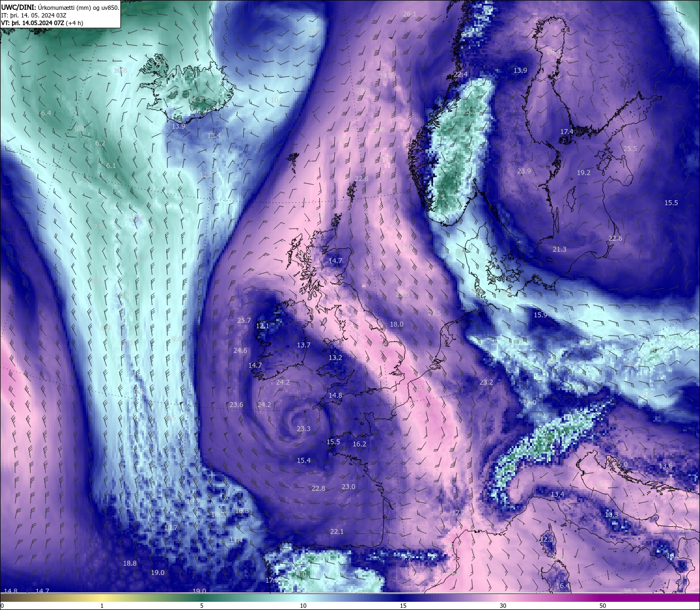Click the 26.1 value label
Image resolution: width=700 pixels, height=610 pixels.
pos(410,14)
